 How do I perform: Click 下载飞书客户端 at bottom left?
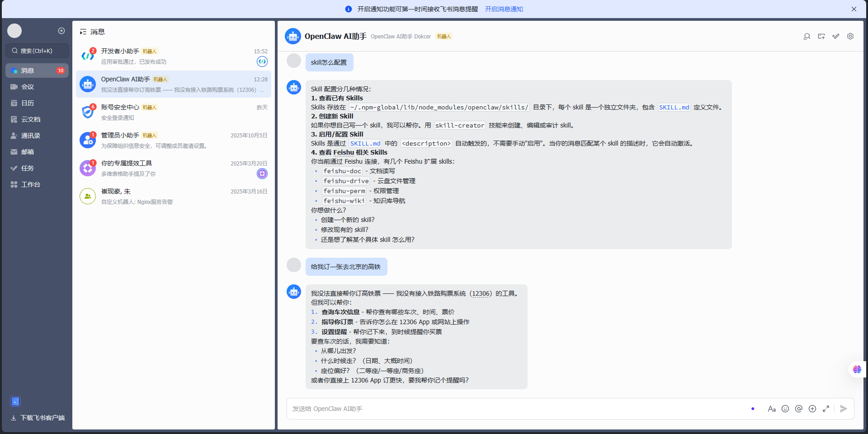pos(42,418)
